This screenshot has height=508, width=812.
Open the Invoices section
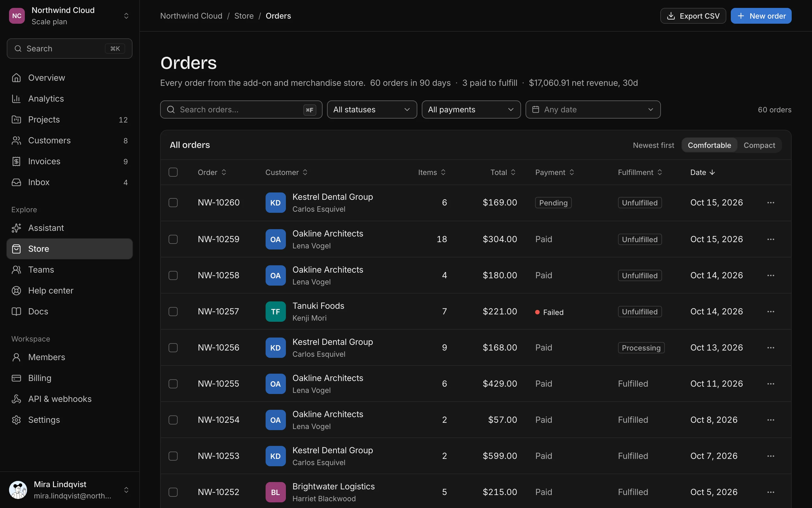tap(69, 161)
